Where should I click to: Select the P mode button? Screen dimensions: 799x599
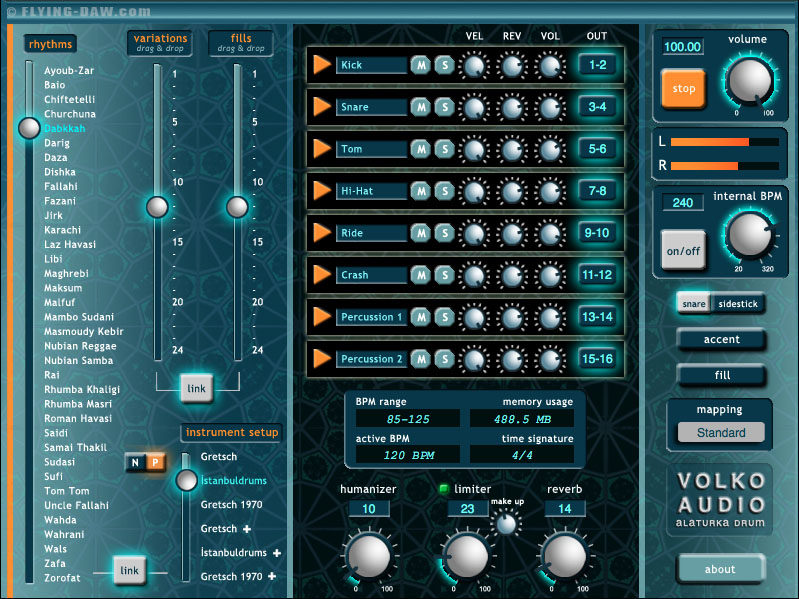(x=155, y=462)
